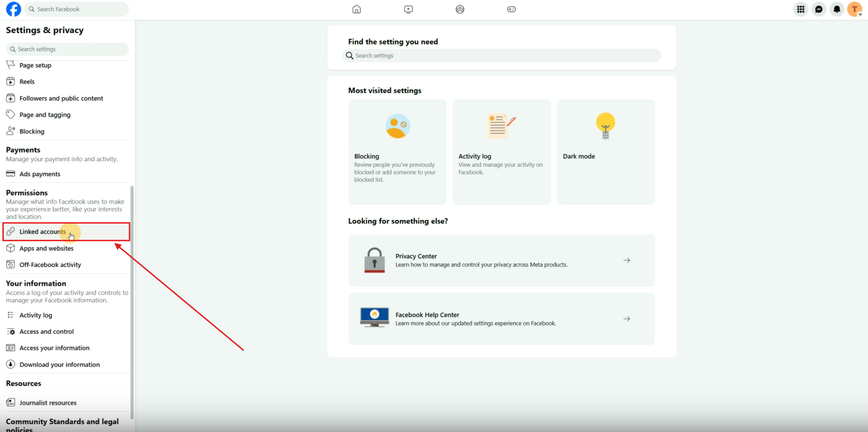Viewport: 868px width, 432px height.
Task: Open Privacy Center
Action: point(502,260)
